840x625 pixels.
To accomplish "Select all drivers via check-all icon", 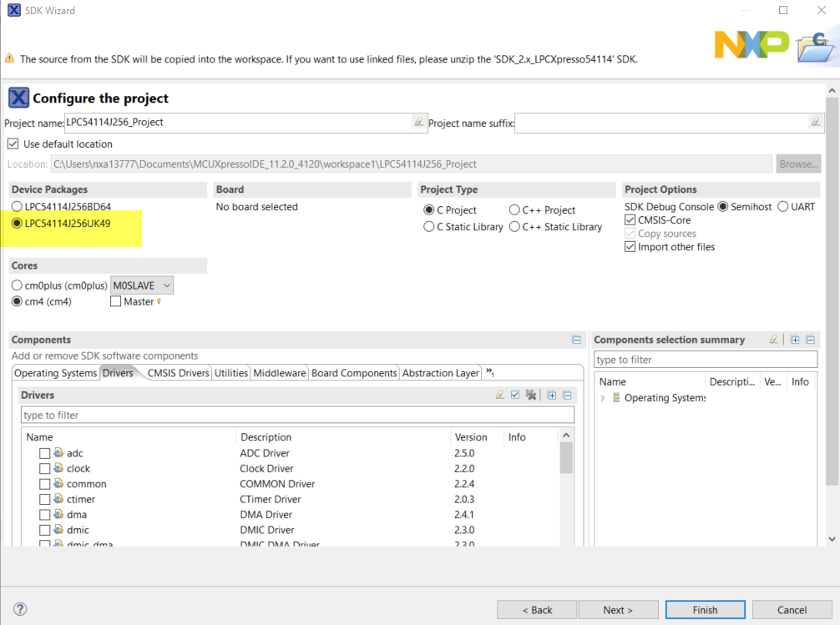I will point(515,394).
